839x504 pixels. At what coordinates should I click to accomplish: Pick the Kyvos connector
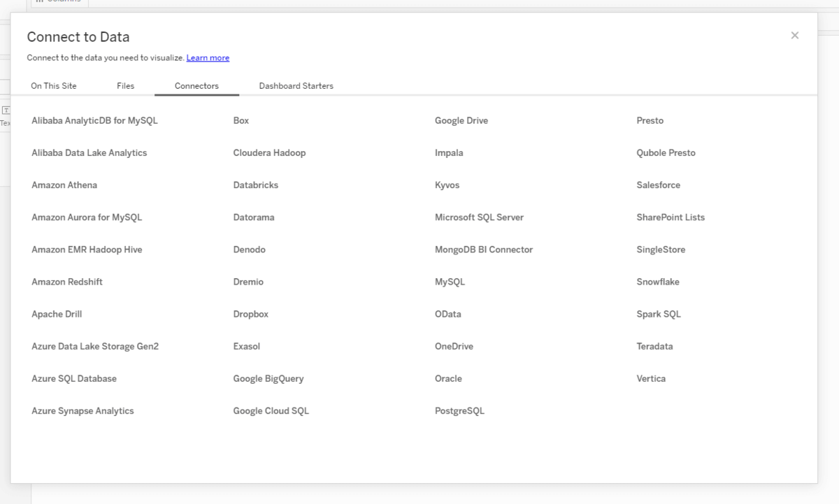click(x=447, y=185)
